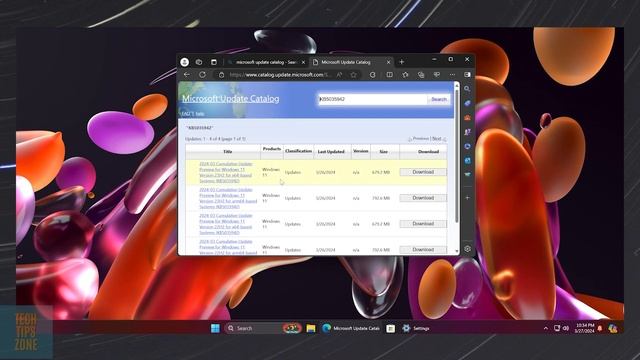Go to the Next results page link

[437, 139]
